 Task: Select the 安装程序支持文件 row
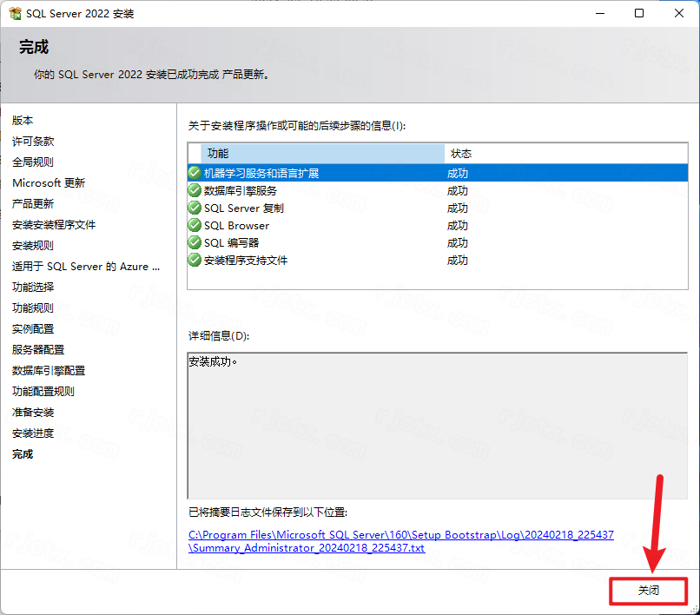pos(438,261)
